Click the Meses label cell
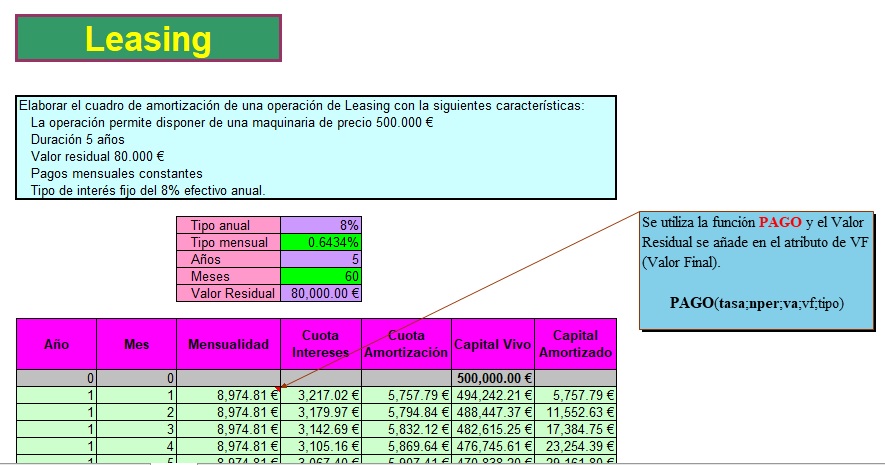The height and width of the screenshot is (465, 885). pyautogui.click(x=229, y=276)
